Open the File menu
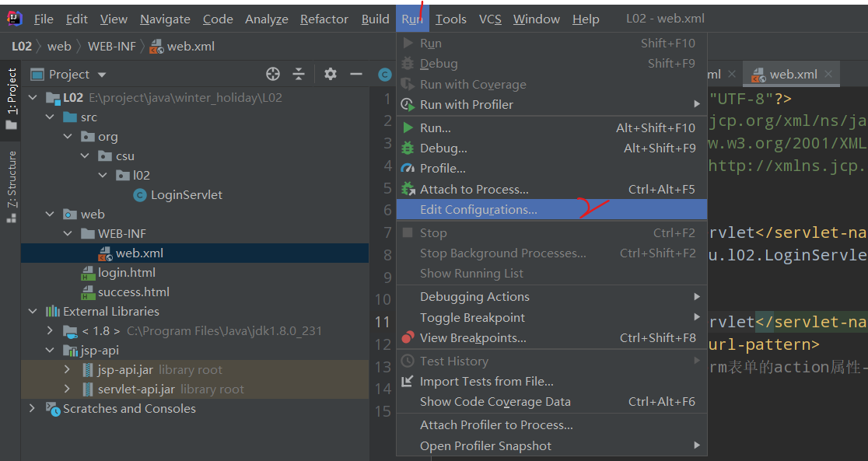Viewport: 868px width, 461px height. pyautogui.click(x=44, y=19)
